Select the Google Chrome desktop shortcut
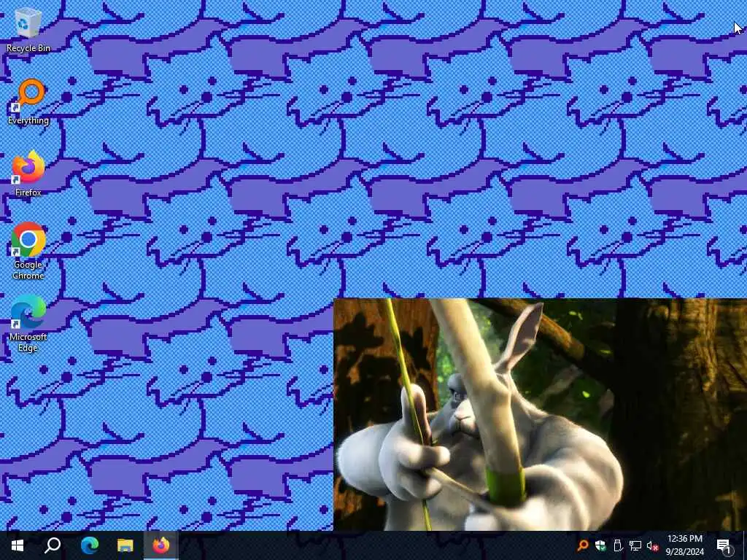Viewport: 747px width, 560px height. [28, 251]
